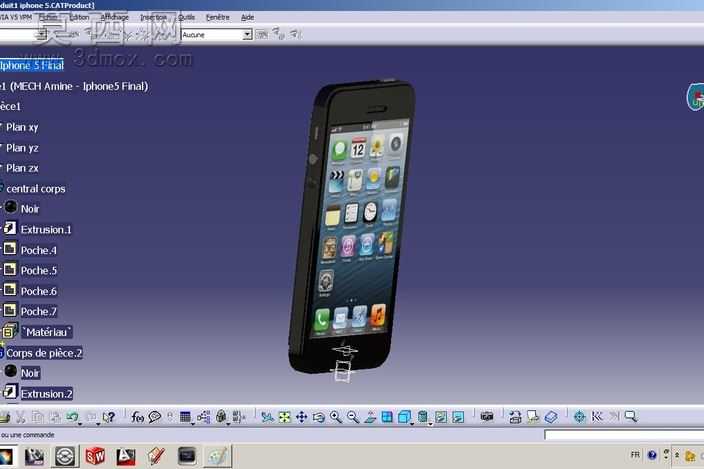Image resolution: width=704 pixels, height=469 pixels.
Task: Select Extrusion.1 in the tree
Action: pyautogui.click(x=46, y=230)
